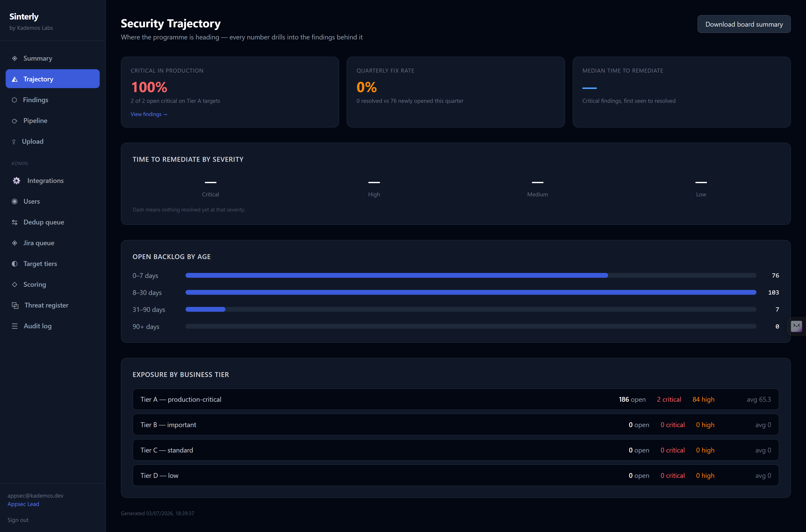Click the 186 open count in Tier A
The width and height of the screenshot is (806, 532).
tap(632, 399)
